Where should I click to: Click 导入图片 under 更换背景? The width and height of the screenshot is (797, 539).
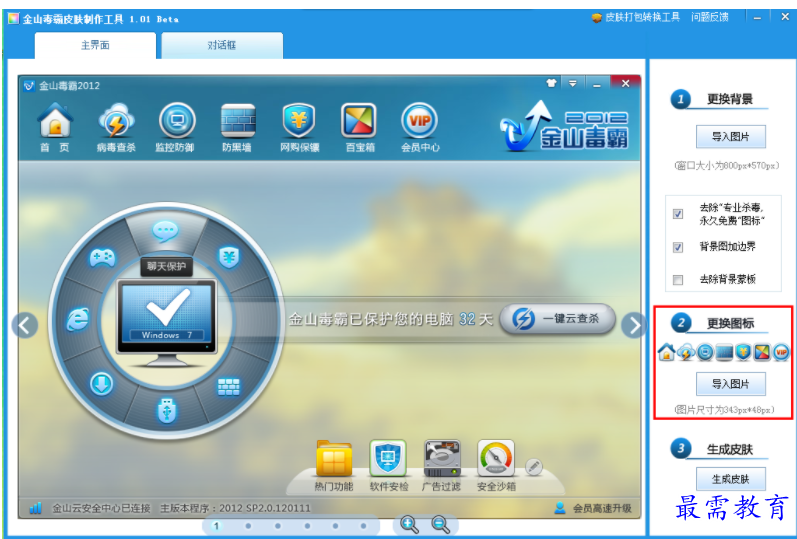731,137
